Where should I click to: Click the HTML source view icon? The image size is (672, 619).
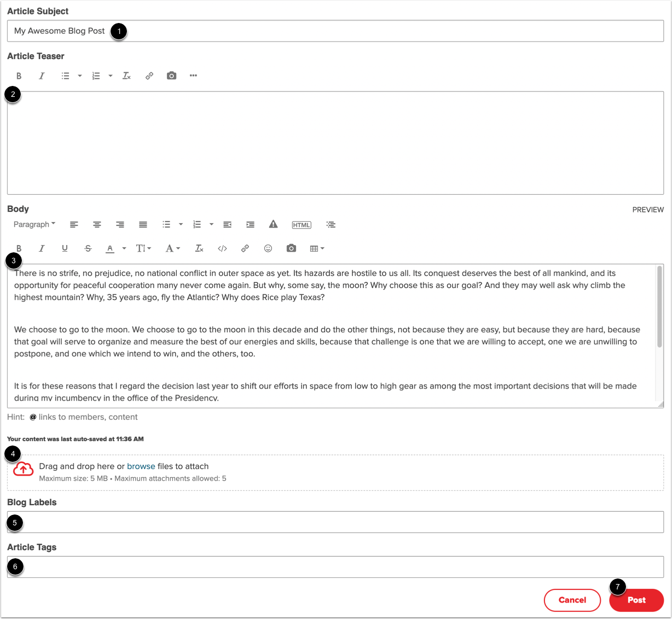(302, 224)
